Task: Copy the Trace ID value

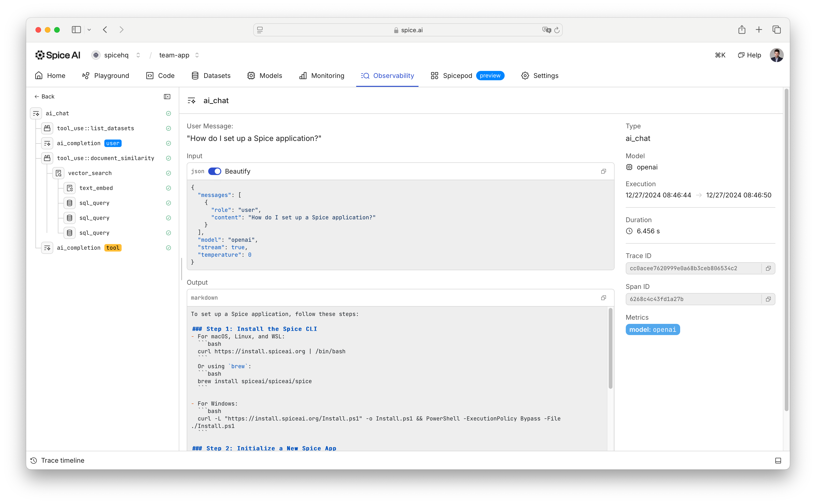Action: click(768, 268)
